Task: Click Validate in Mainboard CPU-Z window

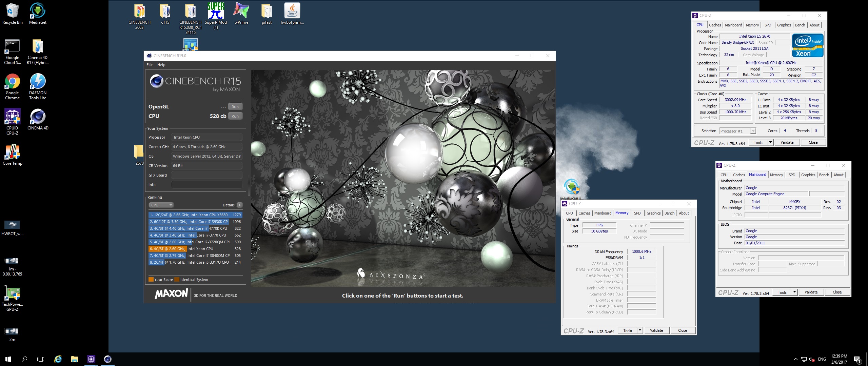Action: coord(811,292)
